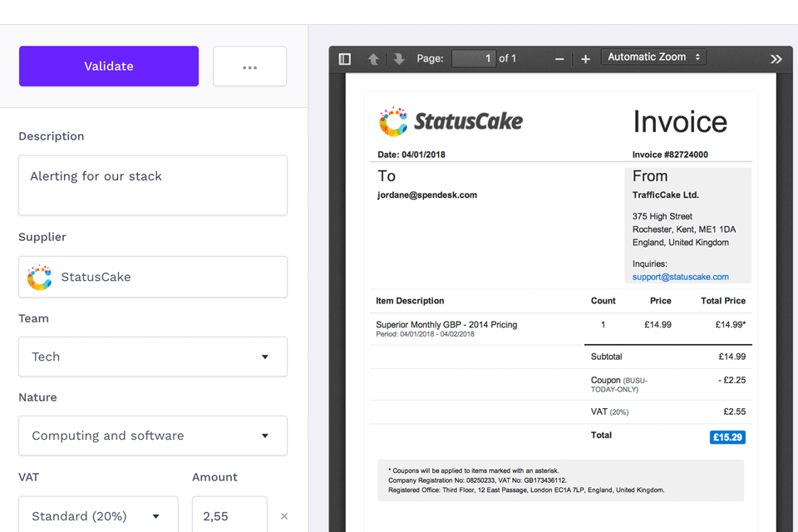The image size is (798, 532).
Task: Zoom out with the minus icon
Action: pos(559,59)
